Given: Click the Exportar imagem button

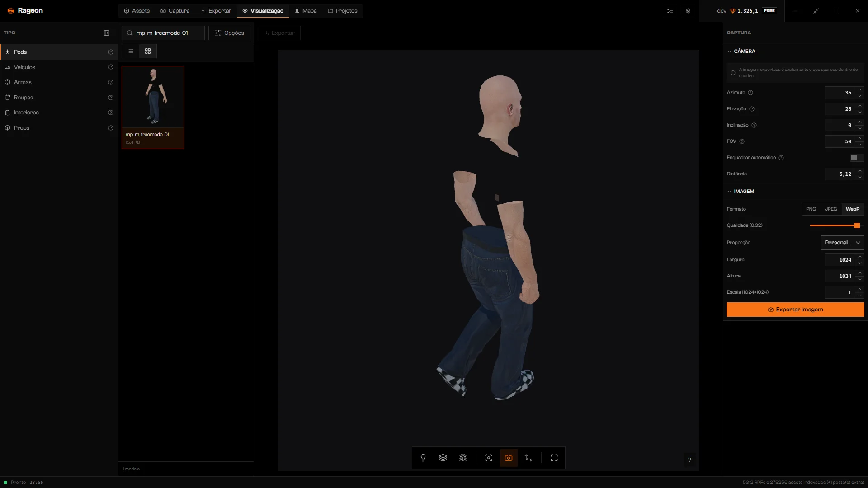Looking at the screenshot, I should click(x=795, y=310).
